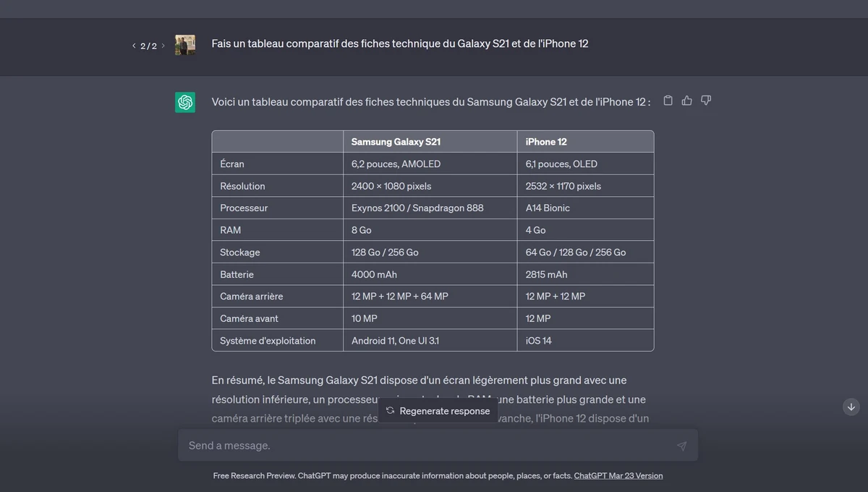Image resolution: width=868 pixels, height=492 pixels.
Task: Click the user prompt message text
Action: (x=399, y=43)
